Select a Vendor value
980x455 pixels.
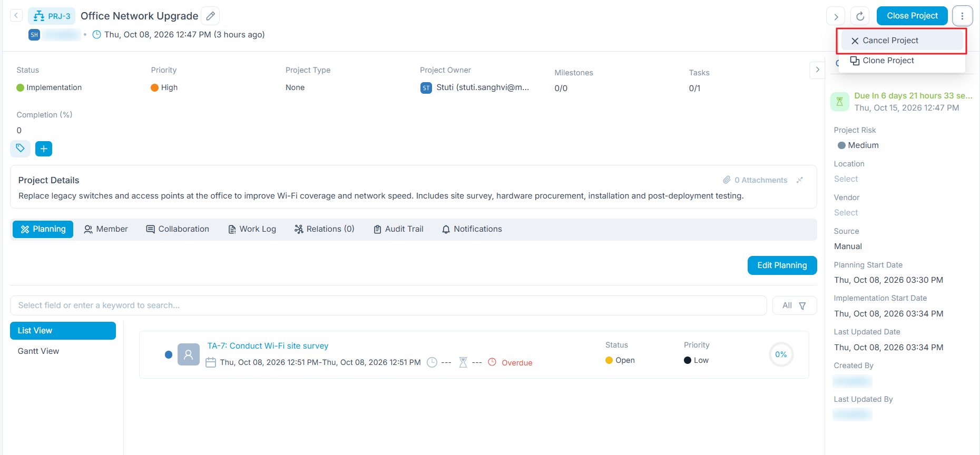846,213
